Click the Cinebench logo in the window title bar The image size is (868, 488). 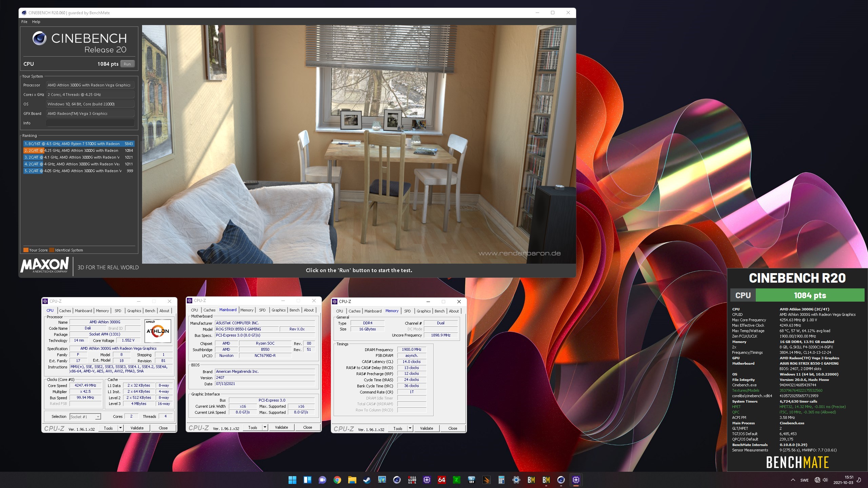coord(24,13)
